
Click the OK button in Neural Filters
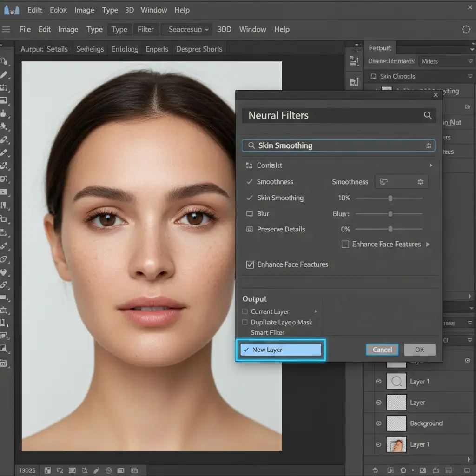coord(419,350)
